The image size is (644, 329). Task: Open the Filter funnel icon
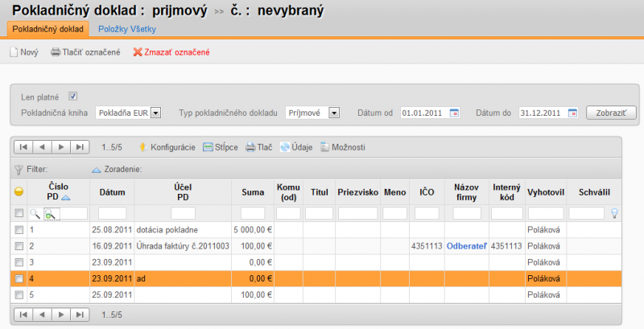[19, 170]
